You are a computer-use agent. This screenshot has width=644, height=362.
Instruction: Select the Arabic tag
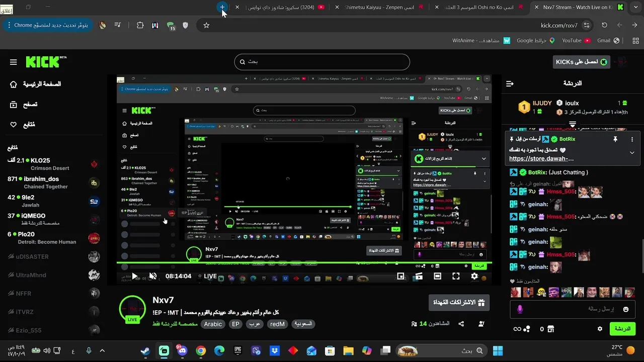click(x=213, y=324)
